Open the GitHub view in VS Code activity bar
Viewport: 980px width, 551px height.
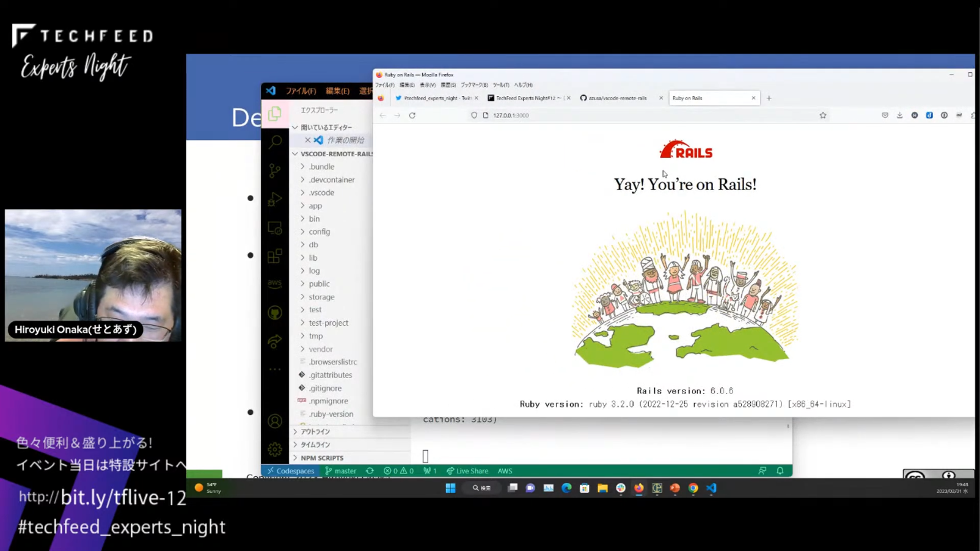275,313
